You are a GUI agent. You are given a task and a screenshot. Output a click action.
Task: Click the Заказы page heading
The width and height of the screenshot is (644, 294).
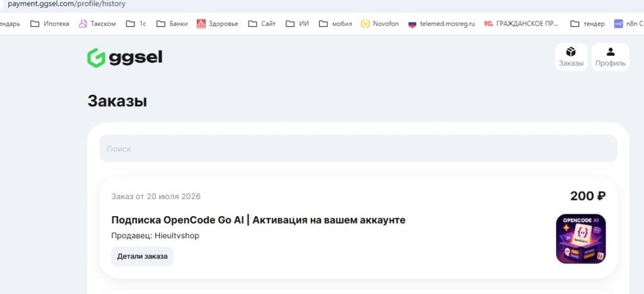117,101
